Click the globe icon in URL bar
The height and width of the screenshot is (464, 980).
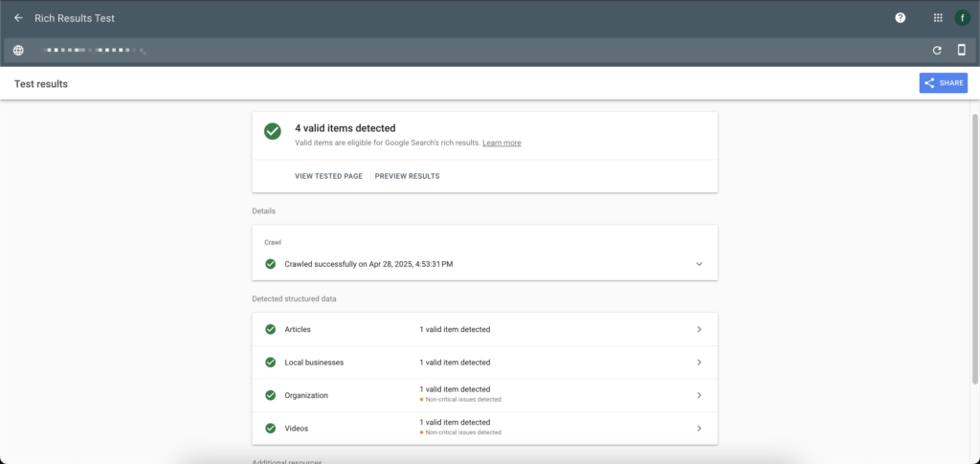tap(19, 51)
